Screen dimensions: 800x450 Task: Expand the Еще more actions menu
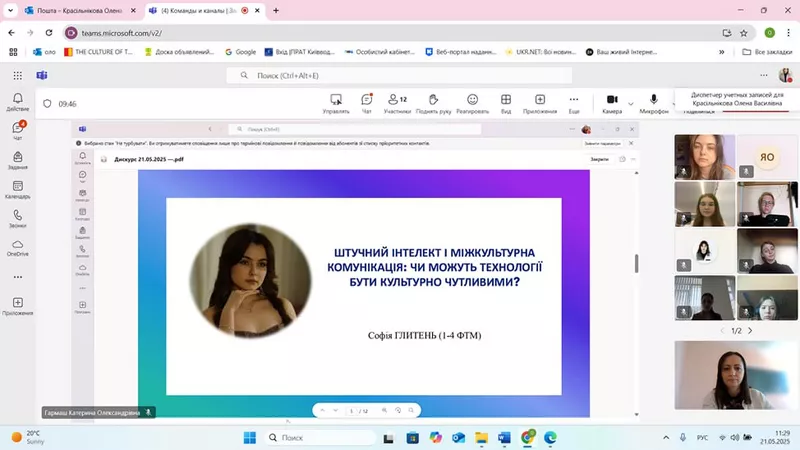574,104
